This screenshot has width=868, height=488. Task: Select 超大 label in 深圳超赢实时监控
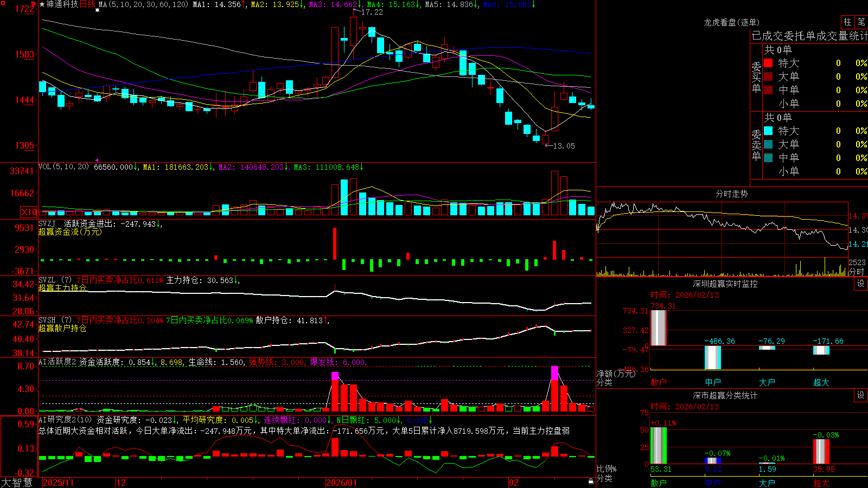821,382
